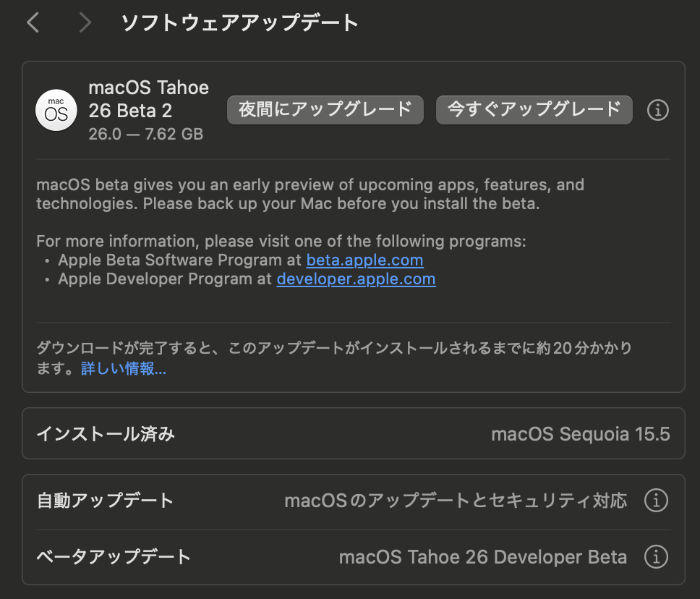Open info icon in the 自動アップデート row
This screenshot has height=599, width=700.
(657, 501)
